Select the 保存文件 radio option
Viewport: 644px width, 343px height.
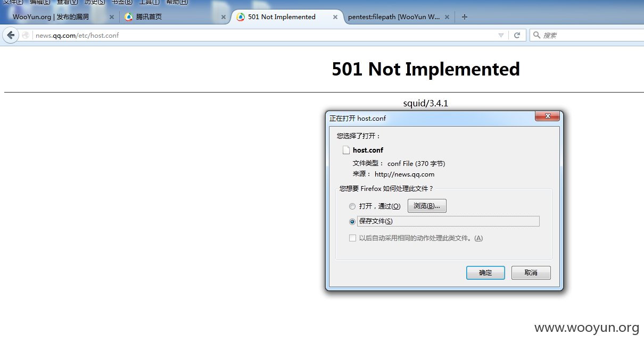352,222
